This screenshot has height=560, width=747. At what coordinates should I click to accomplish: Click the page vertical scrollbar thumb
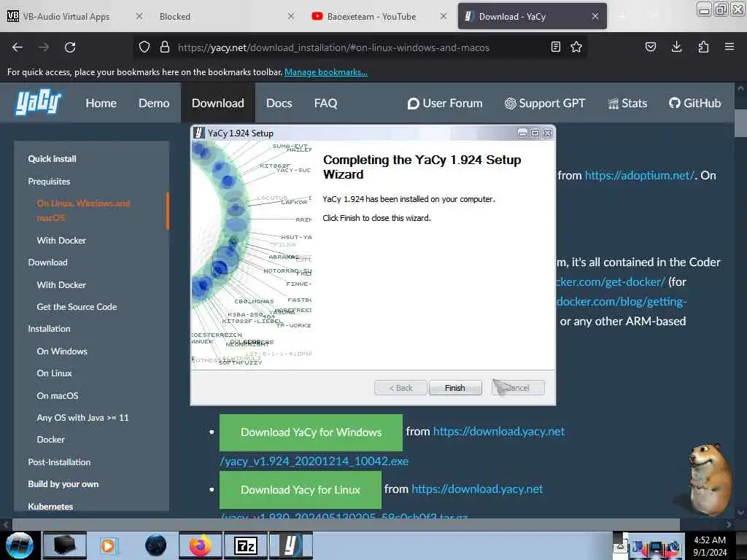click(x=740, y=122)
